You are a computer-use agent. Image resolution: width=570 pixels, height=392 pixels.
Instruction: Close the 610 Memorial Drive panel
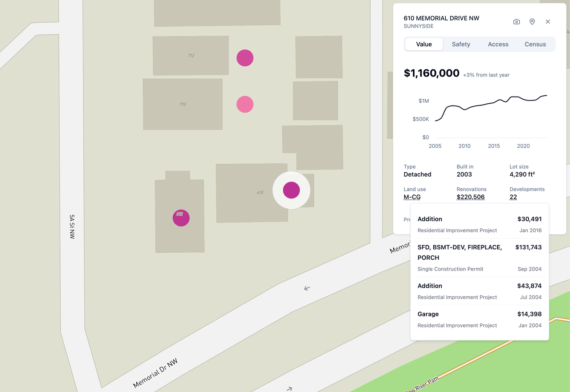548,21
